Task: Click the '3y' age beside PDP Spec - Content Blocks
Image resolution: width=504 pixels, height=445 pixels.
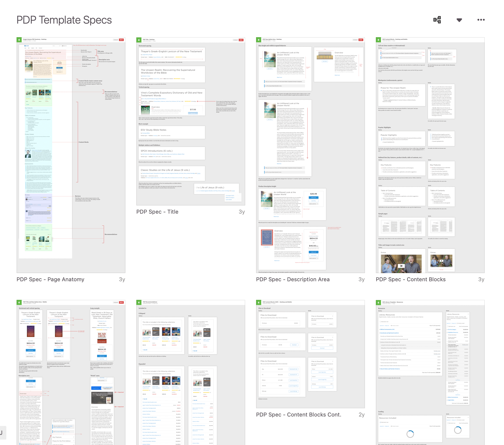Action: (481, 280)
